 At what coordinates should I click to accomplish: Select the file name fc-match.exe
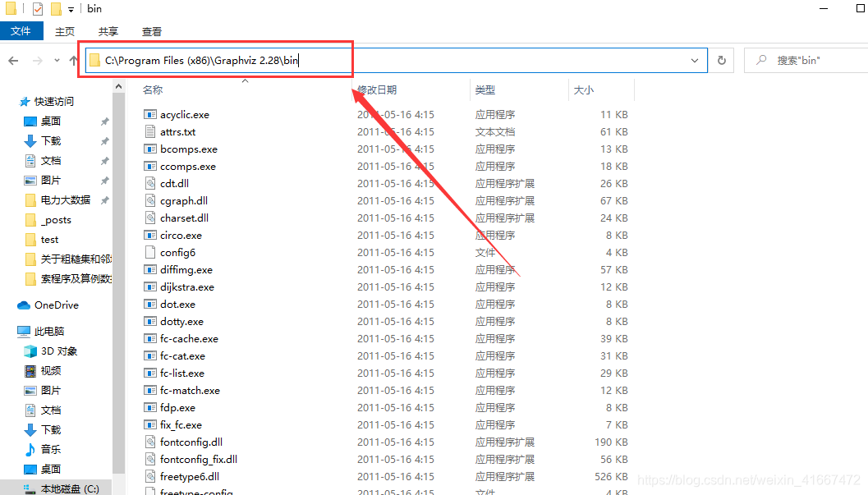190,390
